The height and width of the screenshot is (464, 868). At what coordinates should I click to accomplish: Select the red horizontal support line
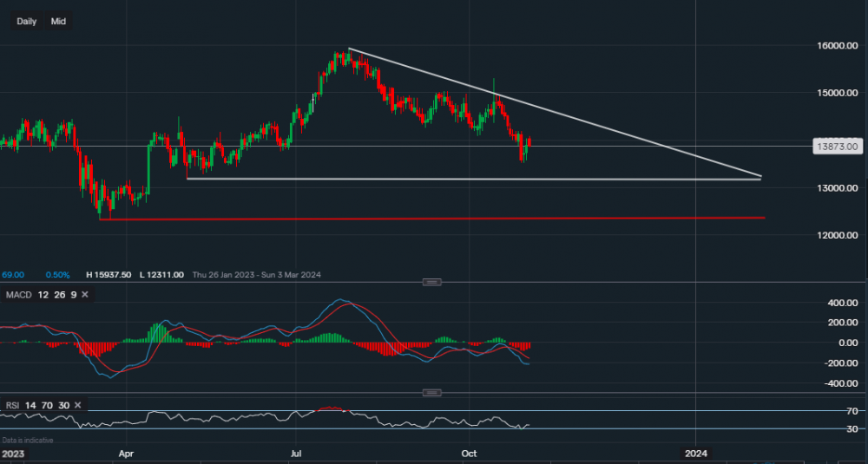pyautogui.click(x=434, y=219)
